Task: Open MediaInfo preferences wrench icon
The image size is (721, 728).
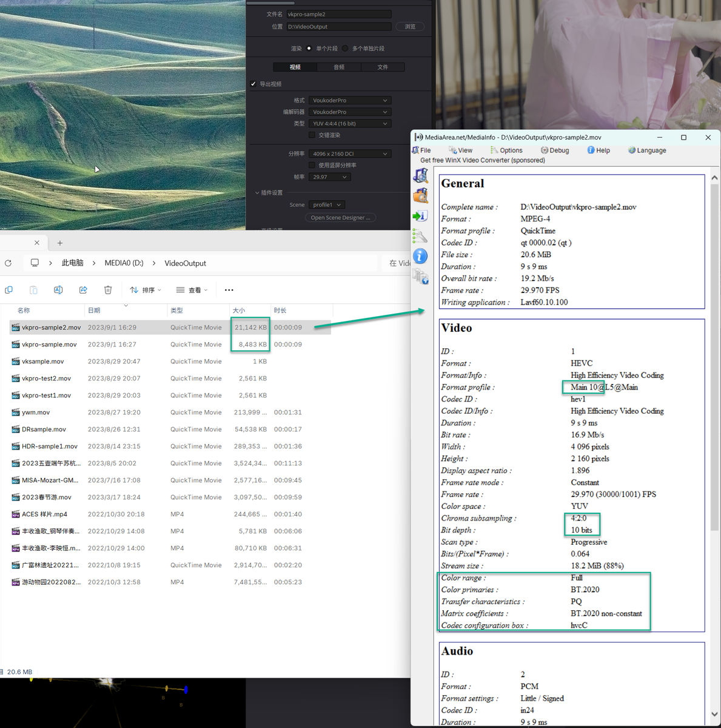Action: pyautogui.click(x=420, y=236)
